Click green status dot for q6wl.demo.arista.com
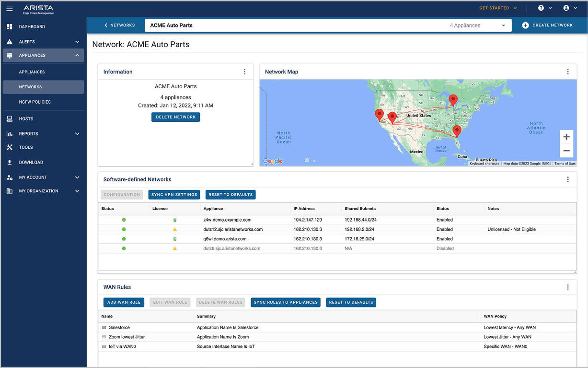 124,239
